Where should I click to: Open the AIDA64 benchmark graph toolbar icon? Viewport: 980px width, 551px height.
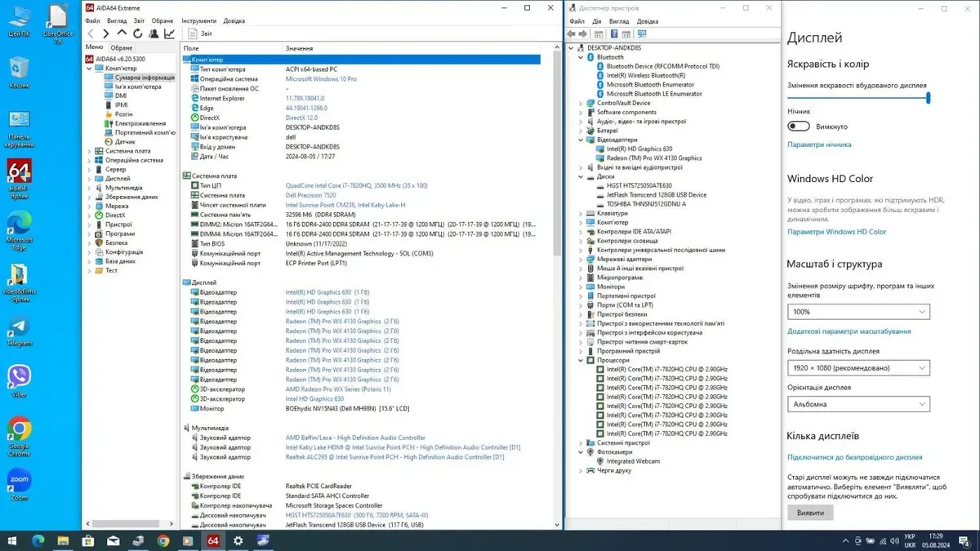pyautogui.click(x=169, y=33)
